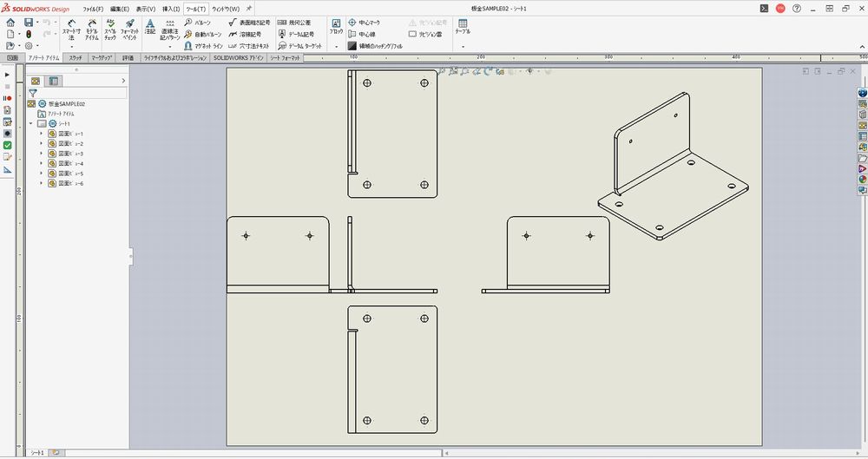Switch to the PropertyManager panel tab

(x=53, y=81)
